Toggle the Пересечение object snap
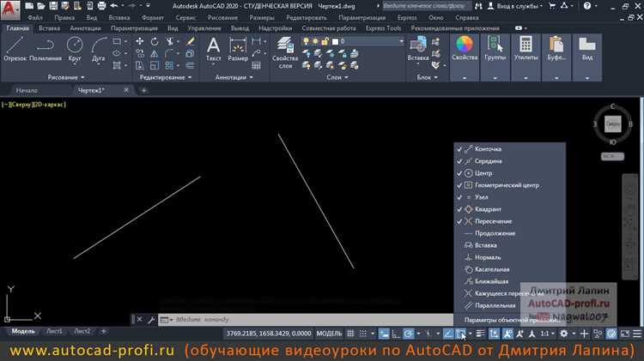This screenshot has width=644, height=361. (509, 221)
